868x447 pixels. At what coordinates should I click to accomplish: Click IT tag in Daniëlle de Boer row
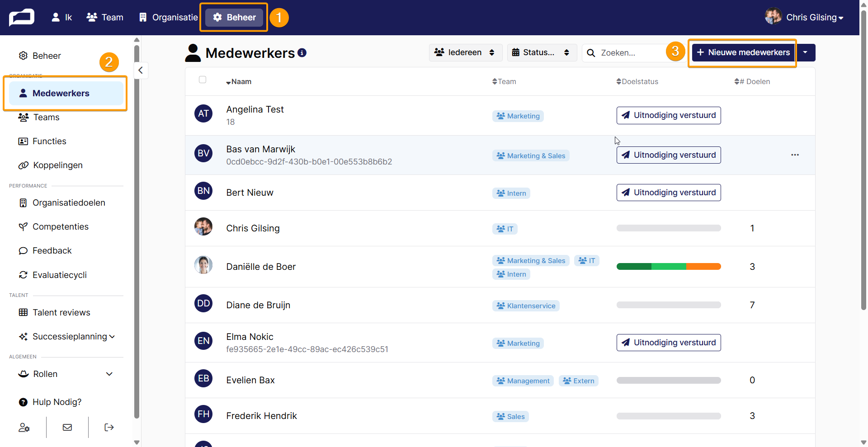pyautogui.click(x=587, y=261)
